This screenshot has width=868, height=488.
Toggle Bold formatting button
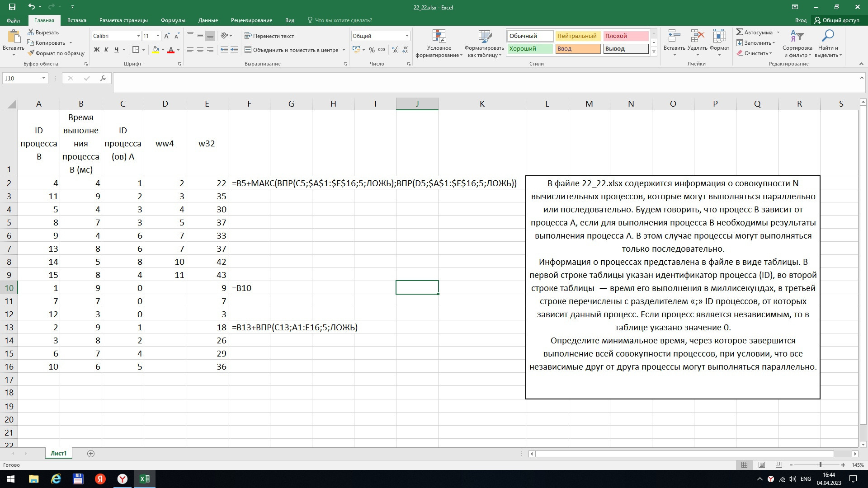(96, 50)
